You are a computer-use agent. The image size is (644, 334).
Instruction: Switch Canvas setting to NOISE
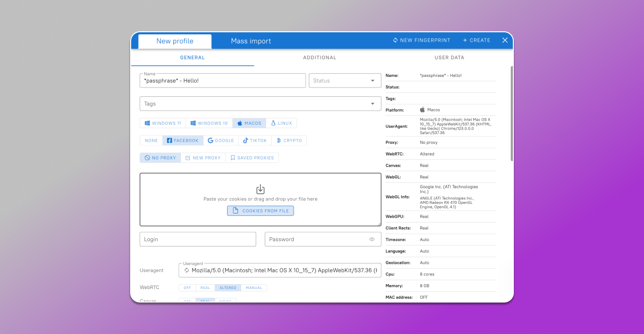point(226,301)
